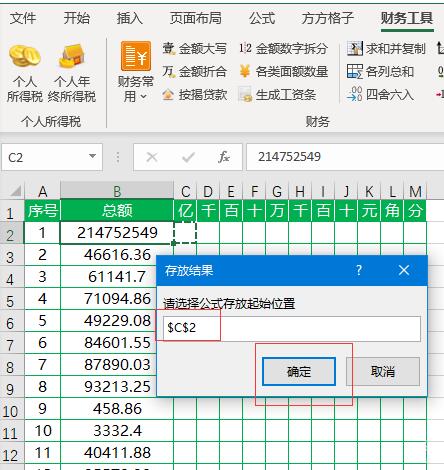The height and width of the screenshot is (470, 444).
Task: Click the 财务常用 orange icon
Action: tap(136, 56)
